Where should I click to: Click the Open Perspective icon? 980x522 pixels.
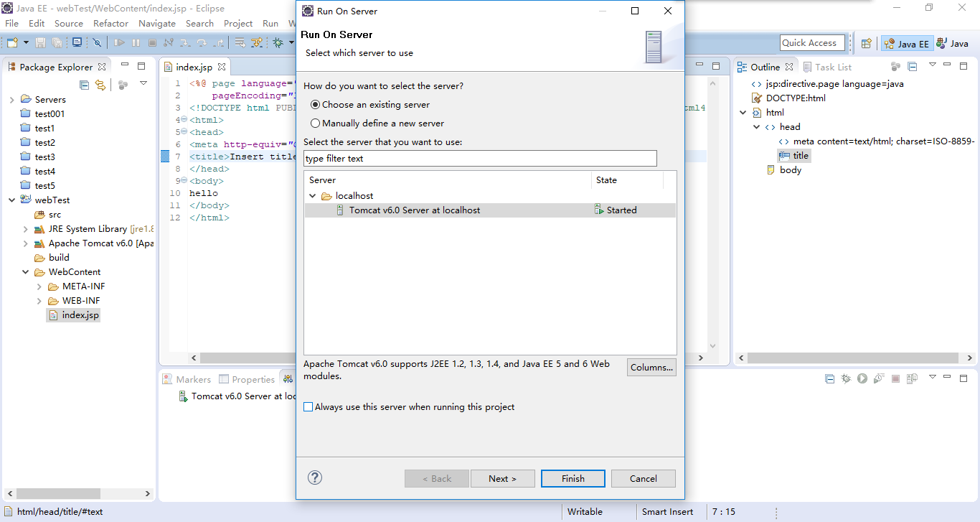[867, 43]
